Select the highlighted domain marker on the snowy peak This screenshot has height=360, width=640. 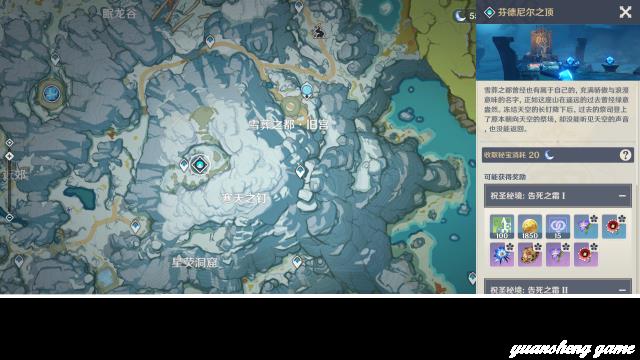tap(200, 165)
